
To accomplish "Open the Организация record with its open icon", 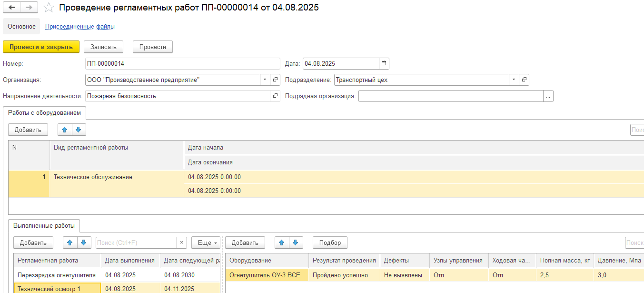I will [276, 80].
